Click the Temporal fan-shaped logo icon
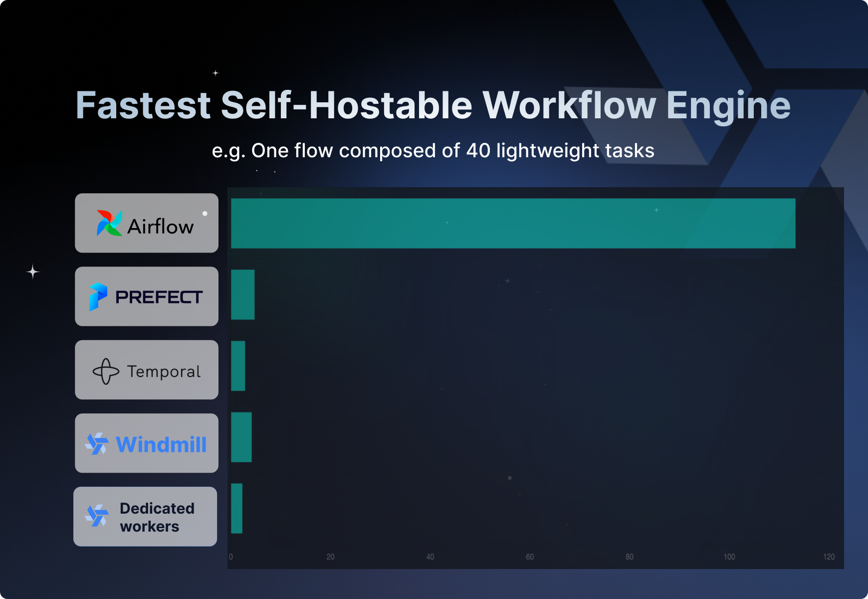This screenshot has height=599, width=868. coord(105,370)
